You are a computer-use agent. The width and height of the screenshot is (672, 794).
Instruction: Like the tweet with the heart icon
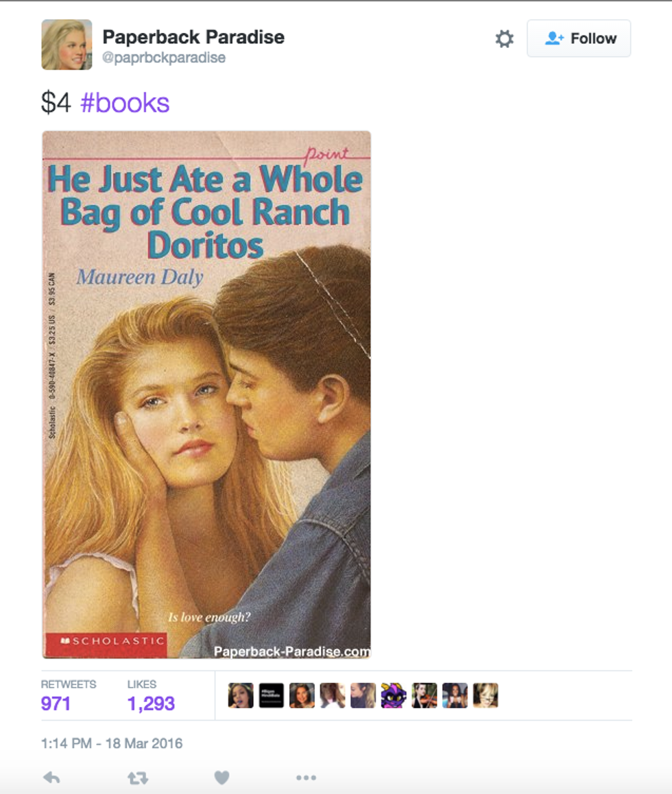pos(221,778)
